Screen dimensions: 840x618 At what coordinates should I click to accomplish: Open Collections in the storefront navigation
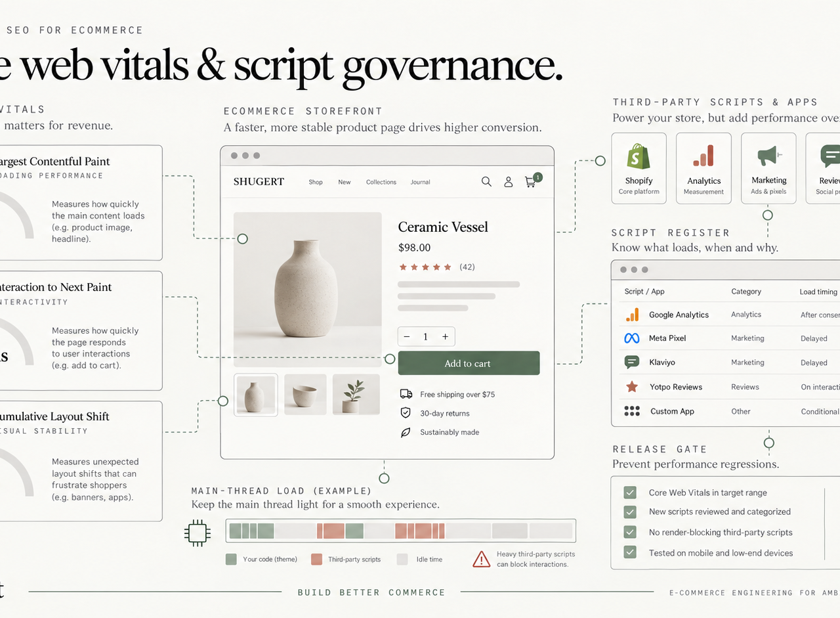pos(381,182)
